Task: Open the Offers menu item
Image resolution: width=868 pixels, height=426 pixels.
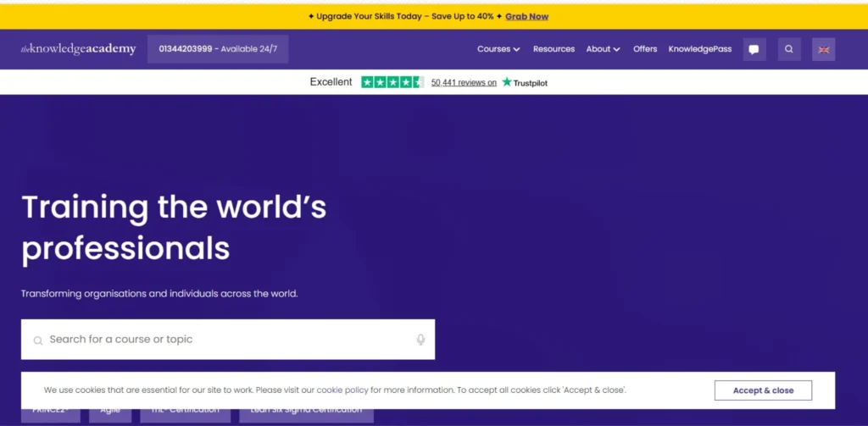Action: [645, 49]
